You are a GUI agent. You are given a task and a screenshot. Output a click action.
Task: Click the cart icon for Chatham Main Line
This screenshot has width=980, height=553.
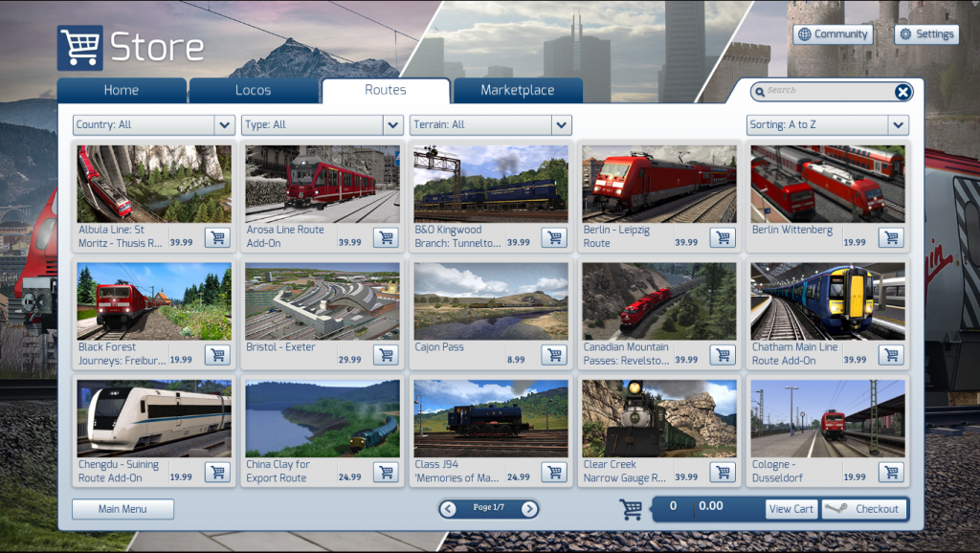891,354
